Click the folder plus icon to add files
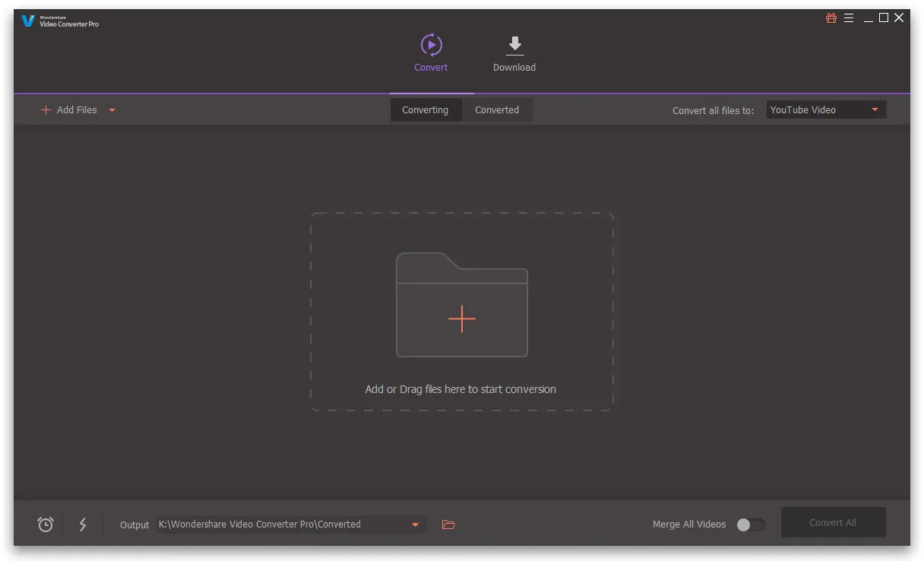The image size is (924, 561). pos(462,305)
